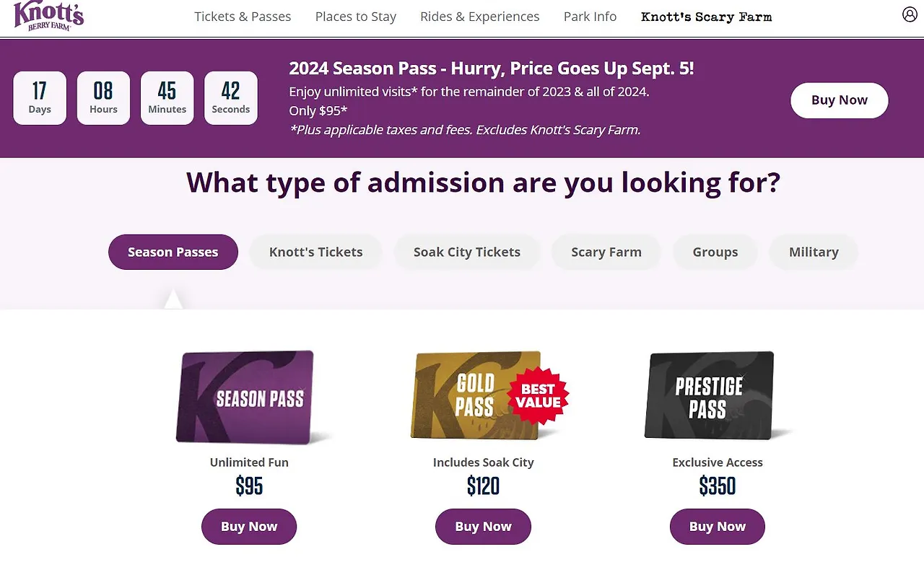The width and height of the screenshot is (924, 562).
Task: Open the Tickets & Passes menu
Action: tap(243, 16)
